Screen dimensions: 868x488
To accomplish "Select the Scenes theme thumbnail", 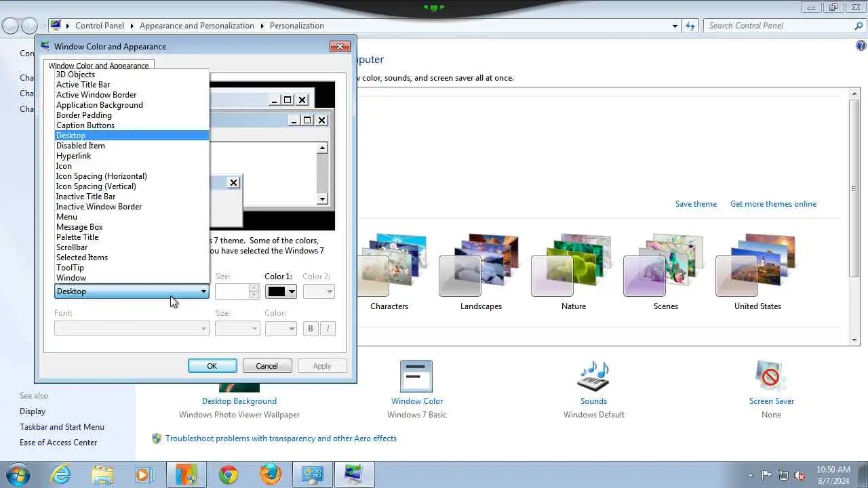I will pos(665,266).
